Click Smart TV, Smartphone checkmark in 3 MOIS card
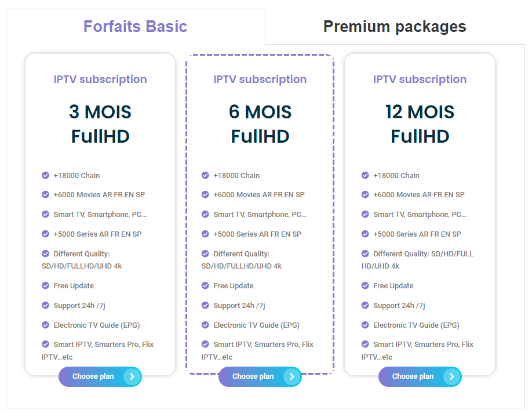Viewport: 532px width, 413px height. pyautogui.click(x=46, y=214)
